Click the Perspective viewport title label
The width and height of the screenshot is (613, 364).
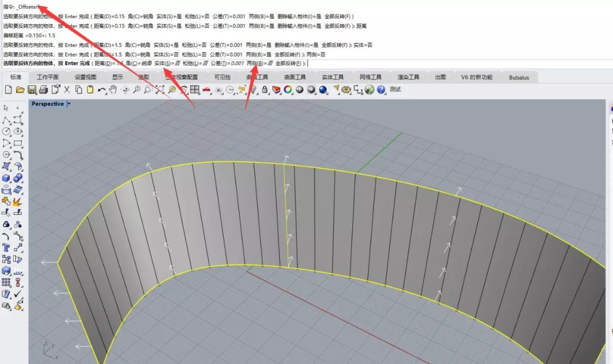pyautogui.click(x=48, y=104)
